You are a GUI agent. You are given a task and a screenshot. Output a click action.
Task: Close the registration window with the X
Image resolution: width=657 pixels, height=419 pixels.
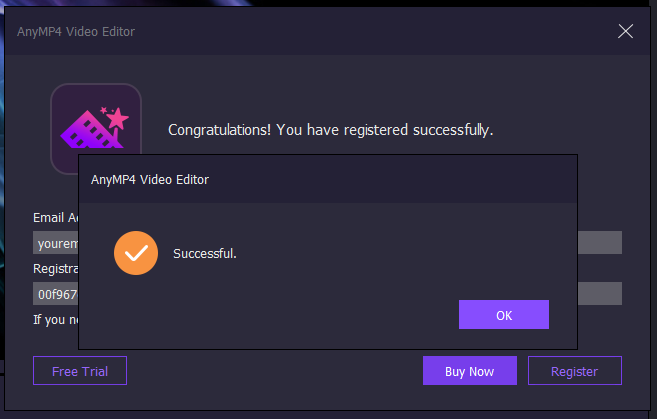pyautogui.click(x=625, y=31)
